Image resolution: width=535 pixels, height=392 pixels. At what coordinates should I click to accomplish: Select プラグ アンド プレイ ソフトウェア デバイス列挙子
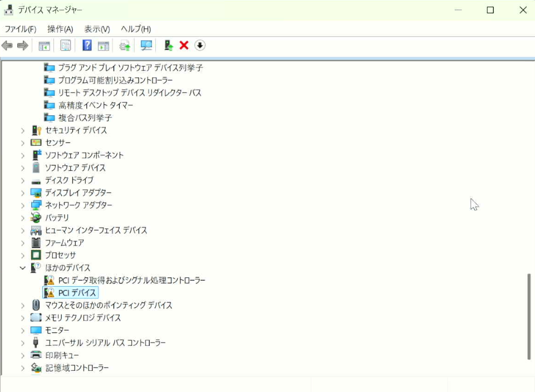click(130, 67)
